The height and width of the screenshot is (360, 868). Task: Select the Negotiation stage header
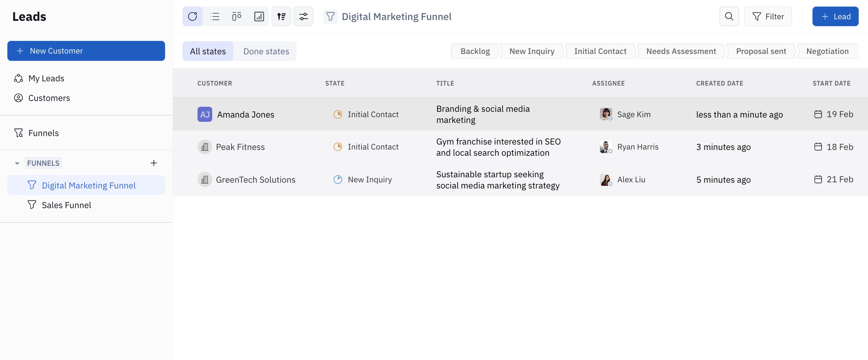coord(827,51)
